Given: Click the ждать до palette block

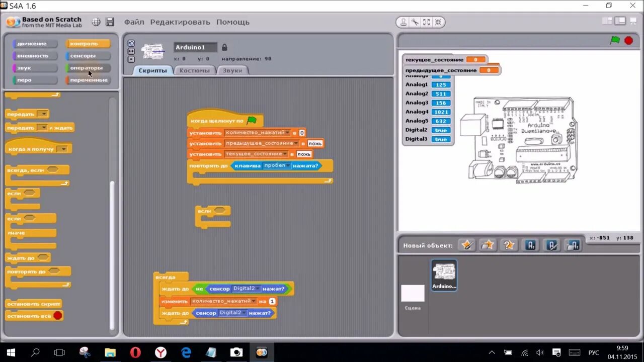Looking at the screenshot, I should click(28, 258).
